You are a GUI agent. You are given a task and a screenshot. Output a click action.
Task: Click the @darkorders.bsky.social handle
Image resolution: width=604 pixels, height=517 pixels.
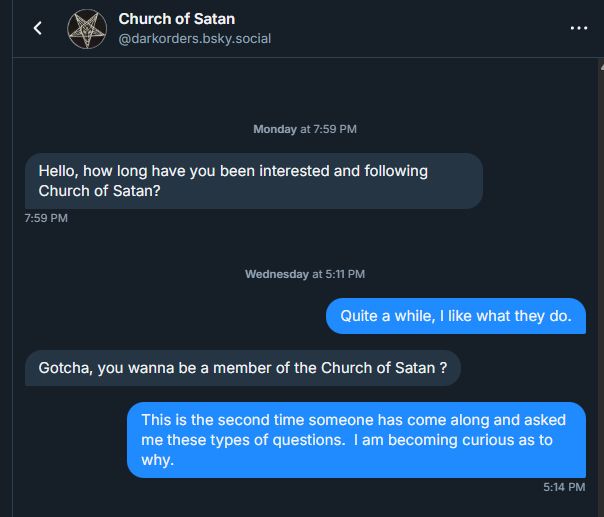[x=194, y=39]
